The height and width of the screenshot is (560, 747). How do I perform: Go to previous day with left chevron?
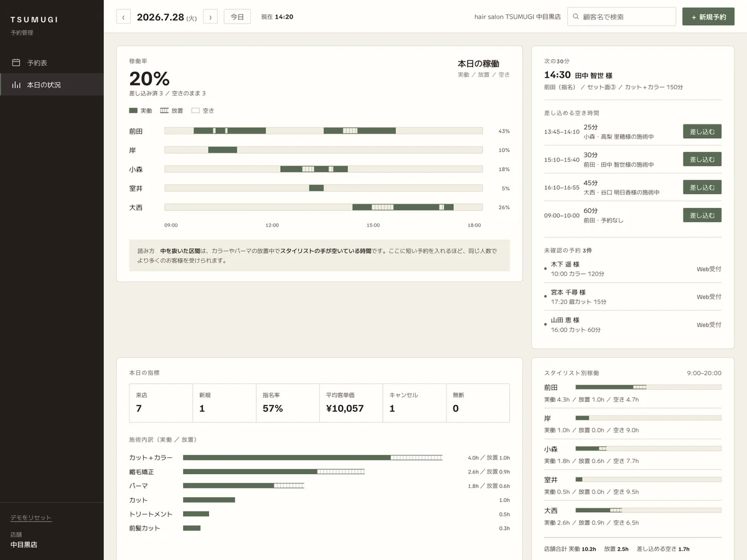click(x=123, y=17)
